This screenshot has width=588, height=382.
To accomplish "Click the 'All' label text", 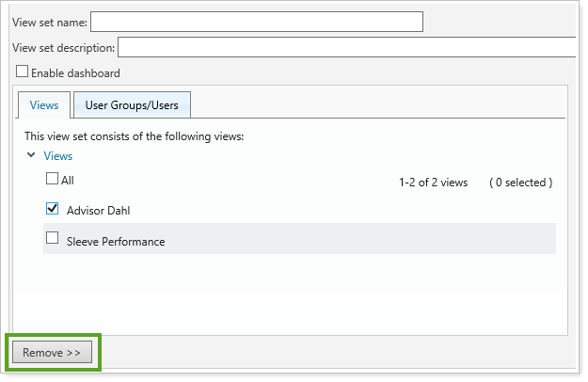I will tap(68, 180).
